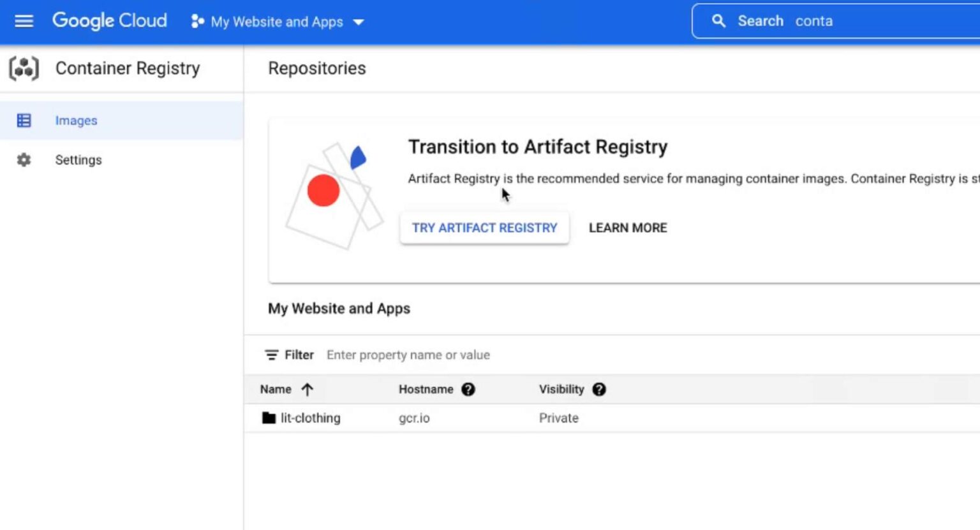980x530 pixels.
Task: Open Settings in the sidebar
Action: coord(121,160)
